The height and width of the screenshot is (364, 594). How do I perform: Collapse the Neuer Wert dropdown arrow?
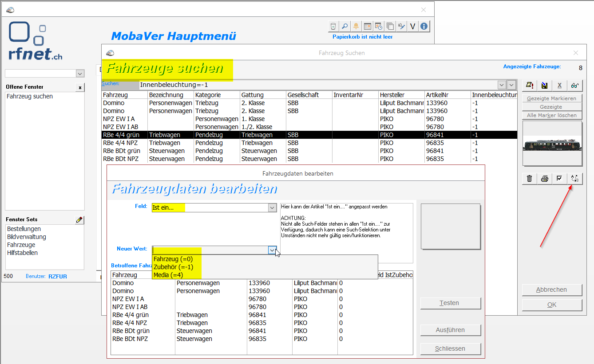point(272,250)
